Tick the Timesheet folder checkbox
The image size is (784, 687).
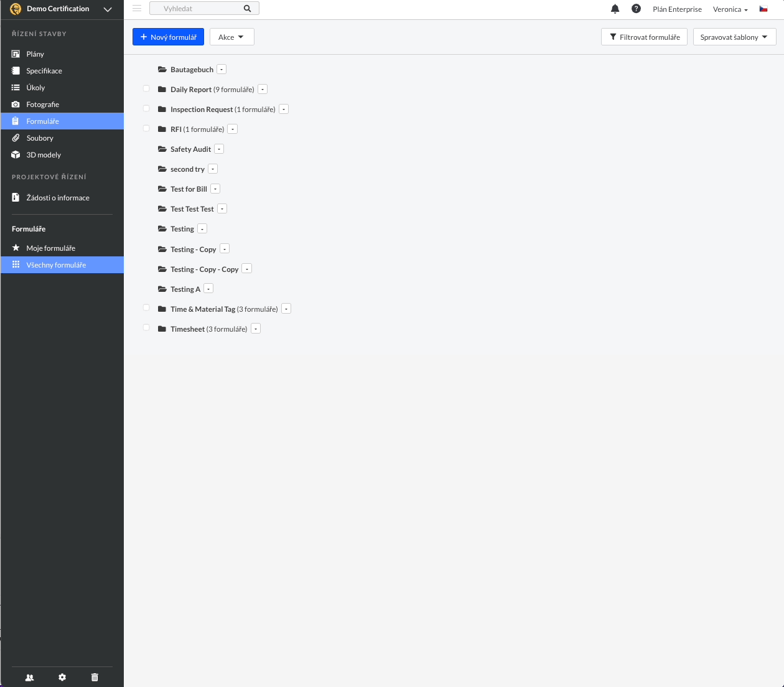click(146, 327)
